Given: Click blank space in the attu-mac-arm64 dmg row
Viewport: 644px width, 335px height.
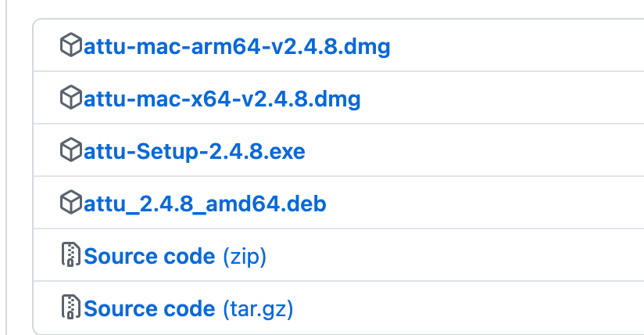Looking at the screenshot, I should tap(508, 47).
